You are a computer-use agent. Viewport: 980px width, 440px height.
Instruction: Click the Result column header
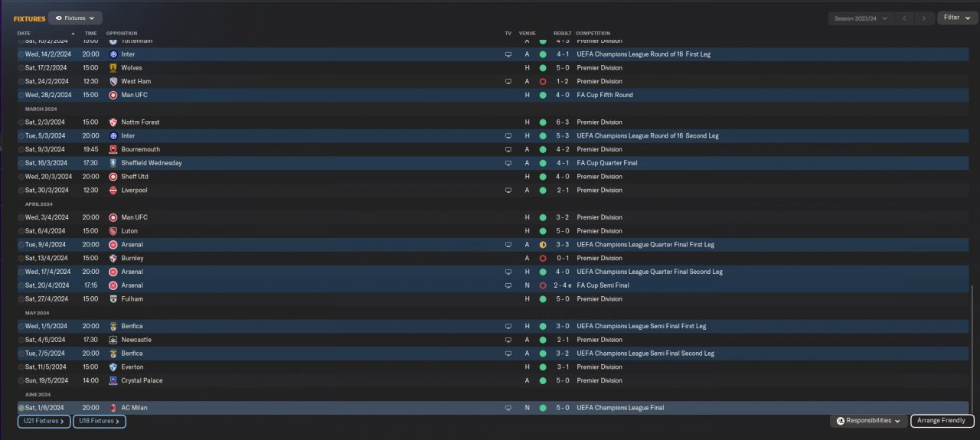[563, 33]
